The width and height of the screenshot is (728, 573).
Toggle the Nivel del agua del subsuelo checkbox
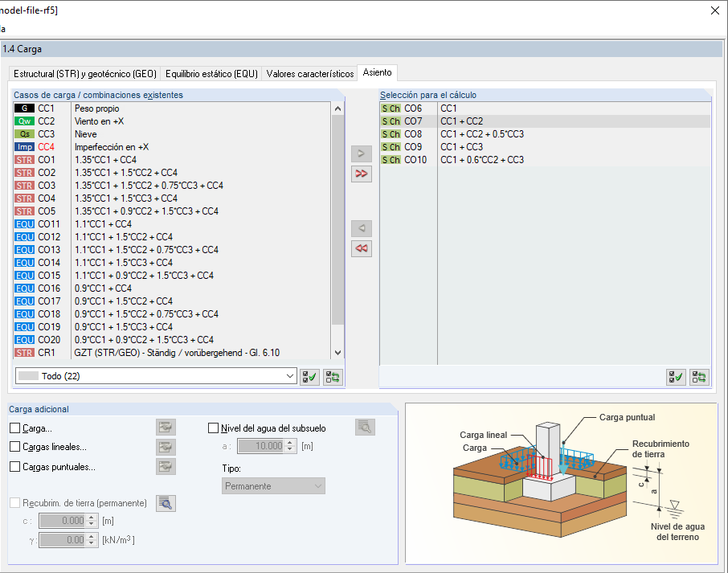point(213,428)
